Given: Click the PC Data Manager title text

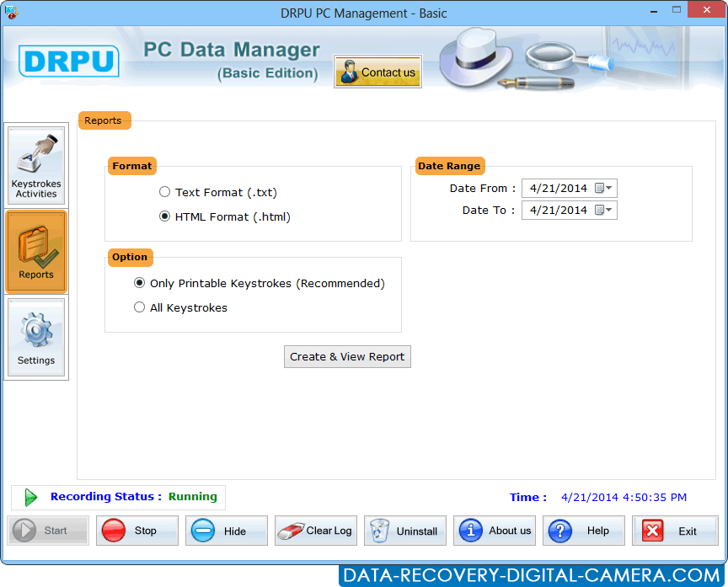Looking at the screenshot, I should pyautogui.click(x=231, y=50).
